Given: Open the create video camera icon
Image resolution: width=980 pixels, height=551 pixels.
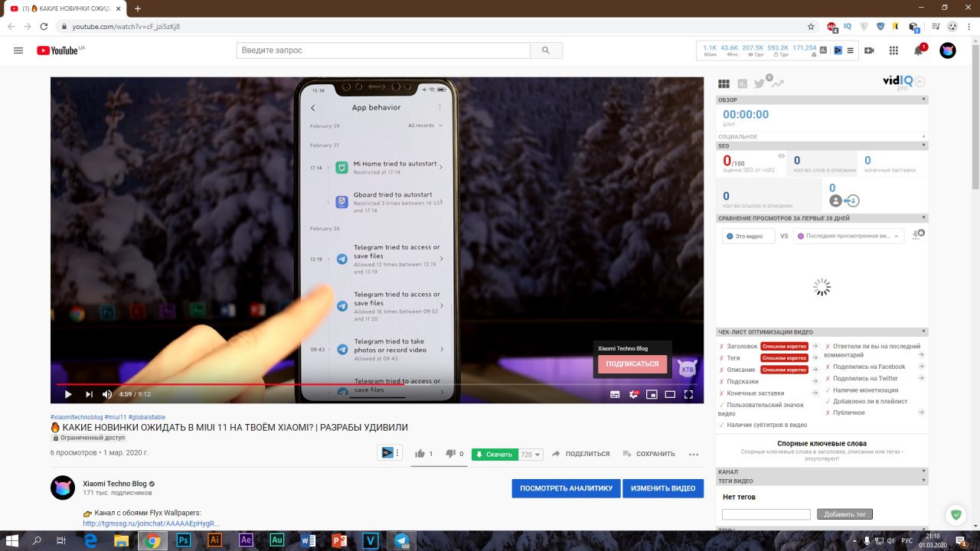Looking at the screenshot, I should tap(869, 51).
